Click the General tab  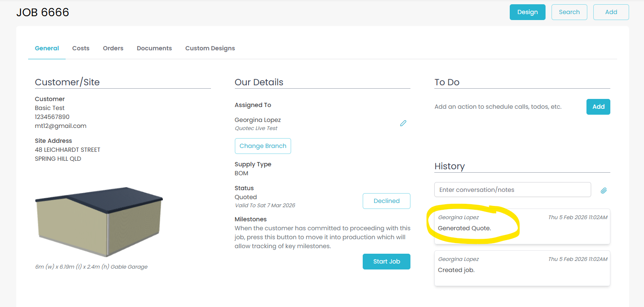(x=47, y=48)
